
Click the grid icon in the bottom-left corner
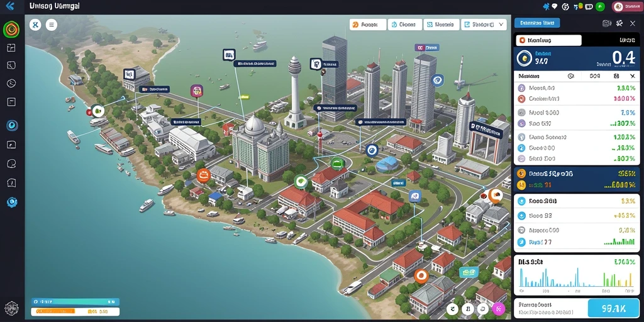pyautogui.click(x=11, y=308)
